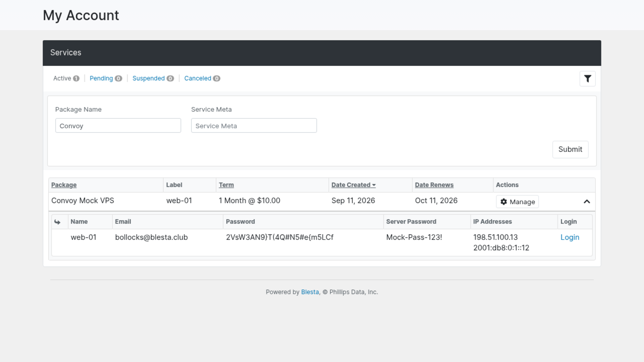Click the Suspended count badge
Viewport: 644px width, 362px height.
coord(170,78)
